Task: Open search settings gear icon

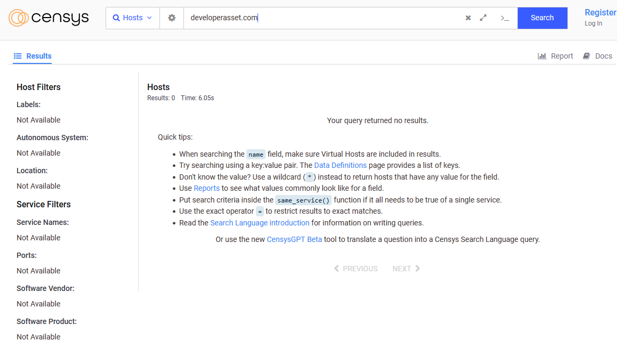Action: point(172,18)
